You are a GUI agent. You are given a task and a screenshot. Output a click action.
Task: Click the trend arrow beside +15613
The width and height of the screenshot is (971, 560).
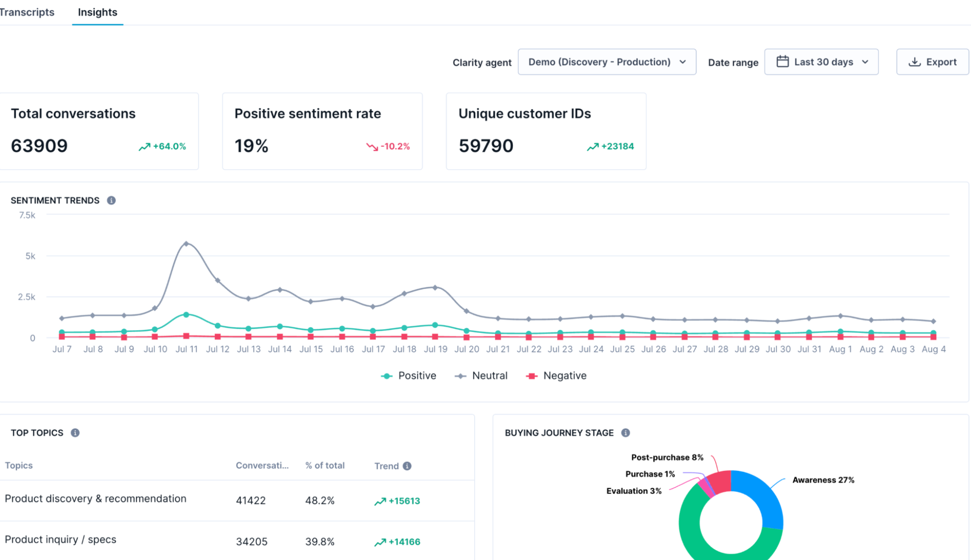coord(380,501)
